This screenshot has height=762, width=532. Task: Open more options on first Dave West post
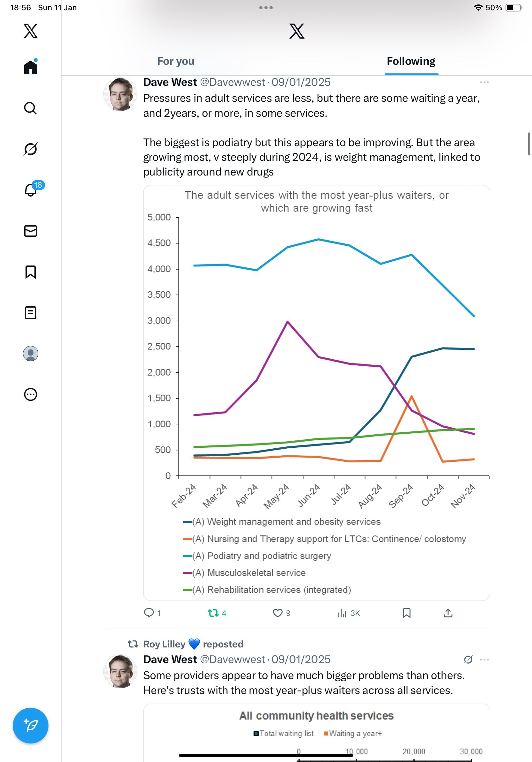[484, 82]
